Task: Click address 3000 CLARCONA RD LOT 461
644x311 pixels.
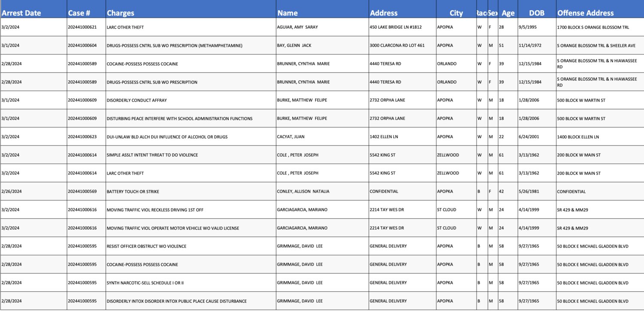Action: click(397, 45)
